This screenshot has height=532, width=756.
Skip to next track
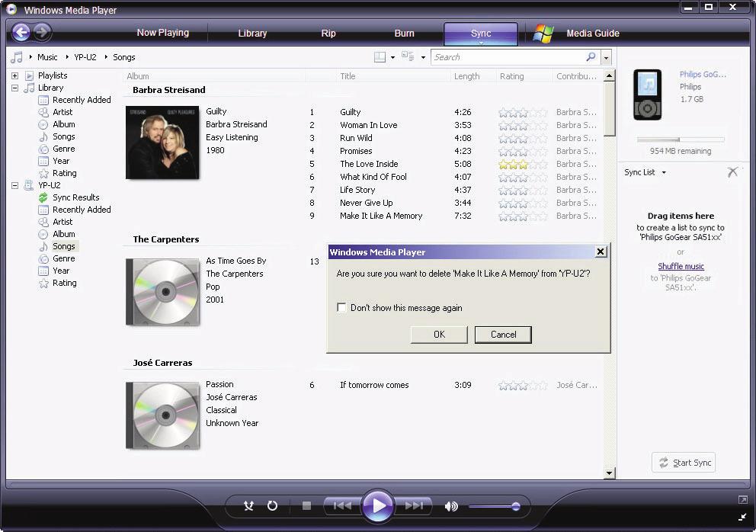point(414,506)
